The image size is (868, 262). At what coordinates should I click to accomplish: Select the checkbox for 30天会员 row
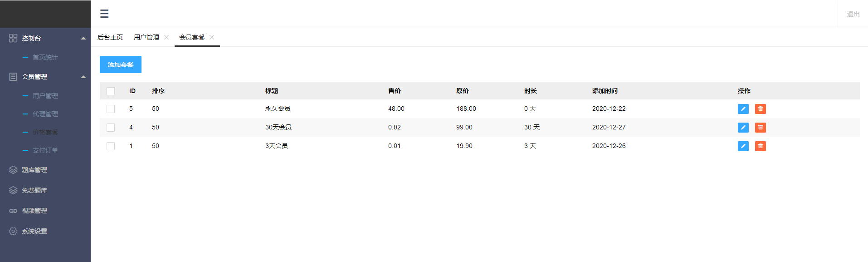tap(111, 128)
